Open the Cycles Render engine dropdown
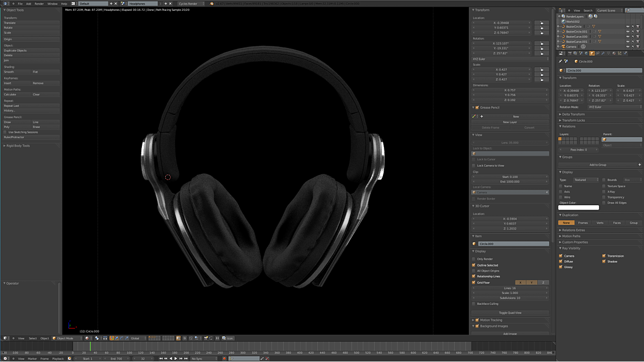Image resolution: width=644 pixels, height=362 pixels. point(190,4)
